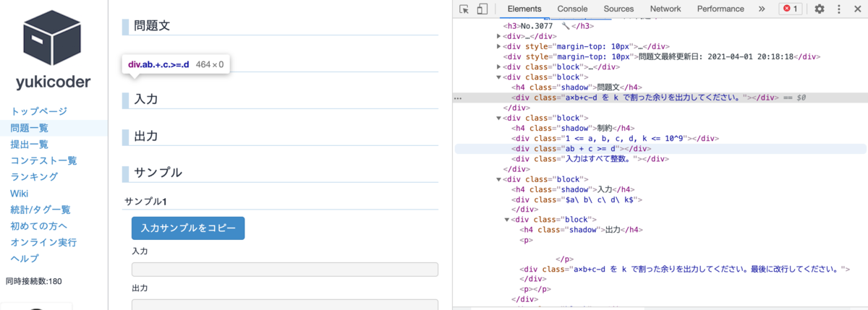The image size is (868, 310).
Task: Open the red error count badge
Action: coord(789,9)
